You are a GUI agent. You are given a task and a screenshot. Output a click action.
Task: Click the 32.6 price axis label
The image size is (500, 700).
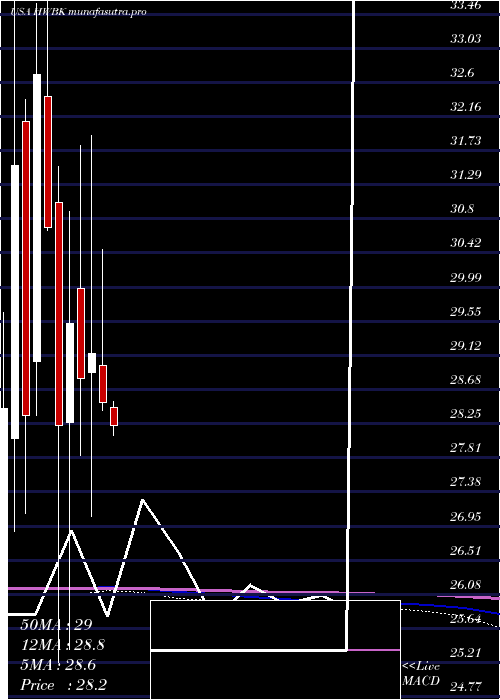pyautogui.click(x=462, y=73)
